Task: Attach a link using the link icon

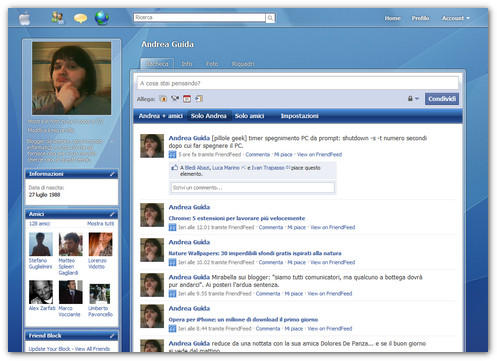Action: tap(199, 99)
